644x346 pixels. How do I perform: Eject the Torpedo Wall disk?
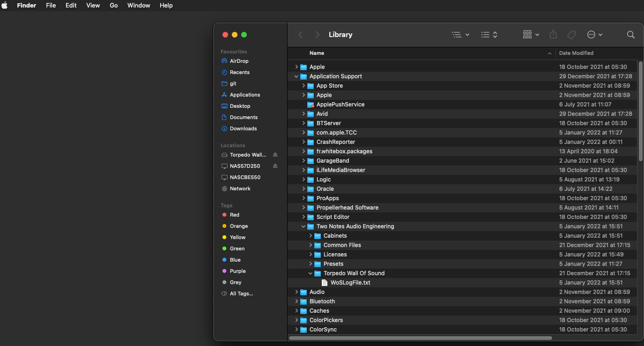[x=275, y=155]
